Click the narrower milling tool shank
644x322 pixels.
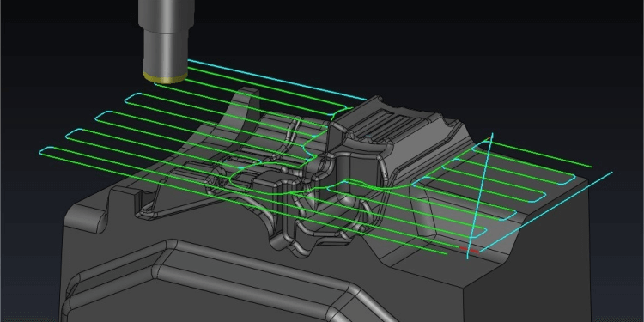coord(166,49)
